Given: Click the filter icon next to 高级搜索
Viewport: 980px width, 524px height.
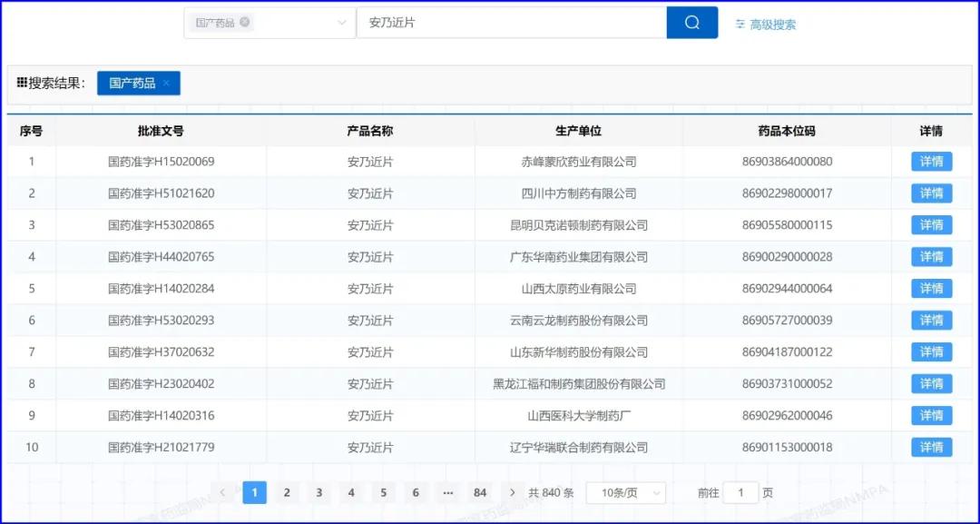Looking at the screenshot, I should pos(740,23).
